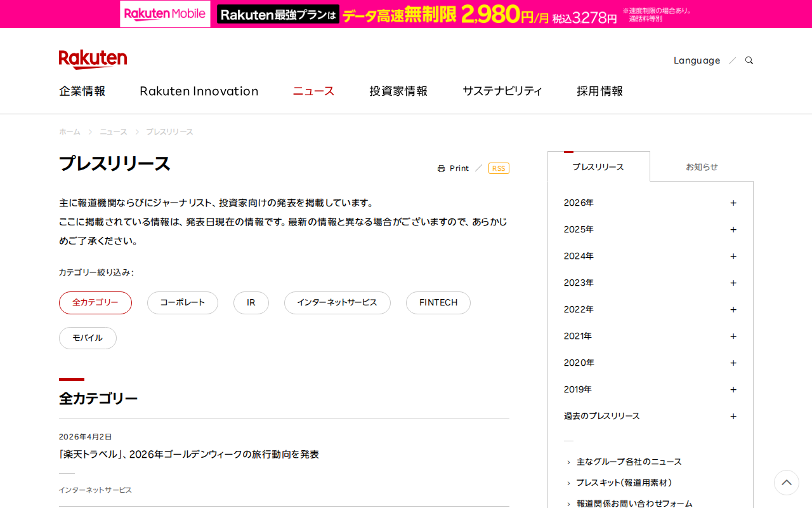Expand the 2024年 archive list
812x508 pixels.
(650, 256)
